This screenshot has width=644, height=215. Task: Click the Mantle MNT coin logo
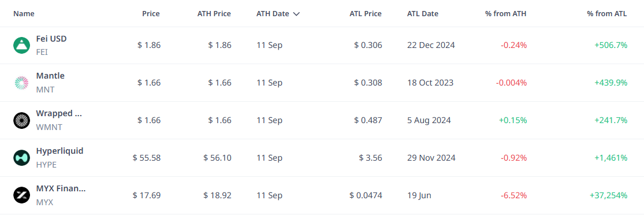click(x=21, y=83)
